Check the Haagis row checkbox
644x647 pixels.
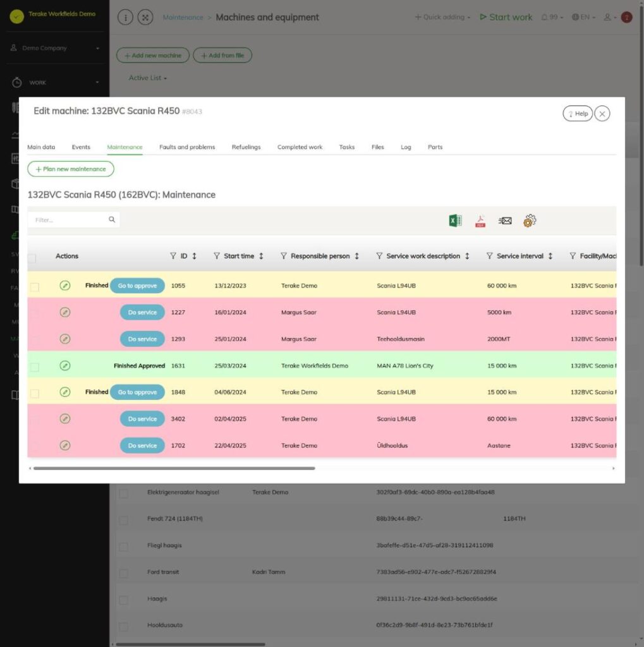tap(123, 600)
